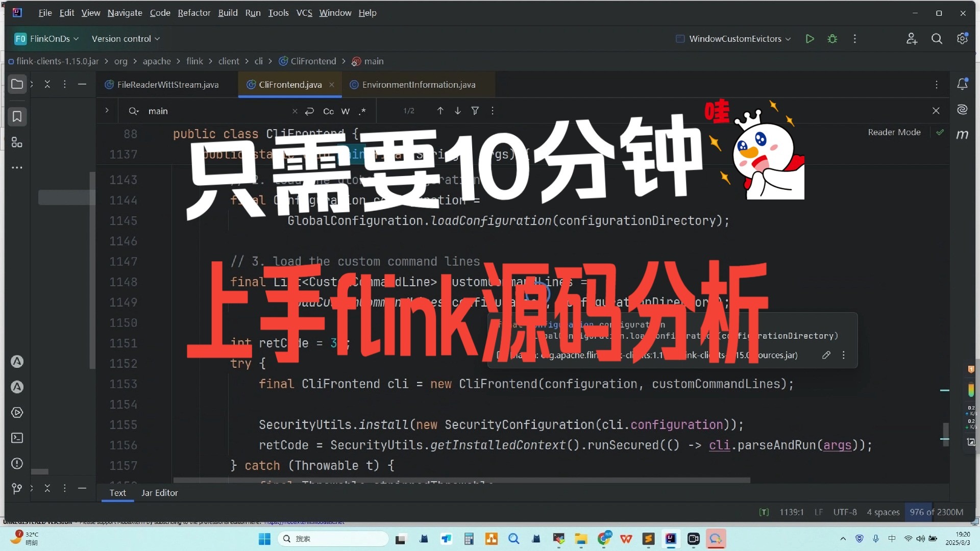Click the project panel vertical scrollbar
Viewport: 980px width, 551px height.
(92, 270)
